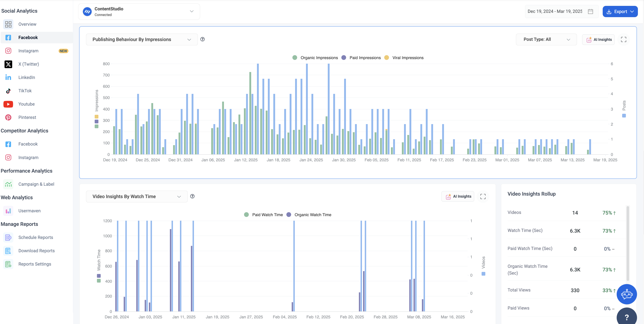
Task: Click the Watch Time (Sec) row label
Action: click(525, 231)
